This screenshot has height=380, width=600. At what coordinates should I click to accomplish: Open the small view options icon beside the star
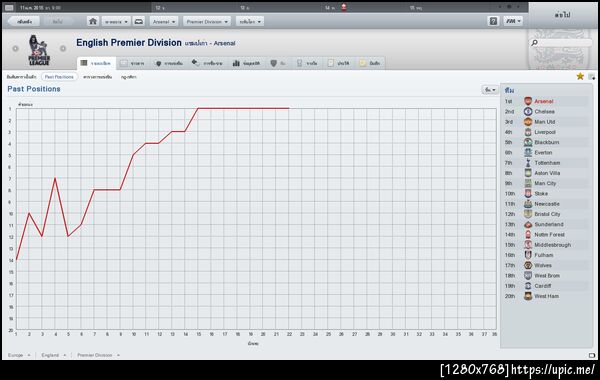tap(592, 77)
